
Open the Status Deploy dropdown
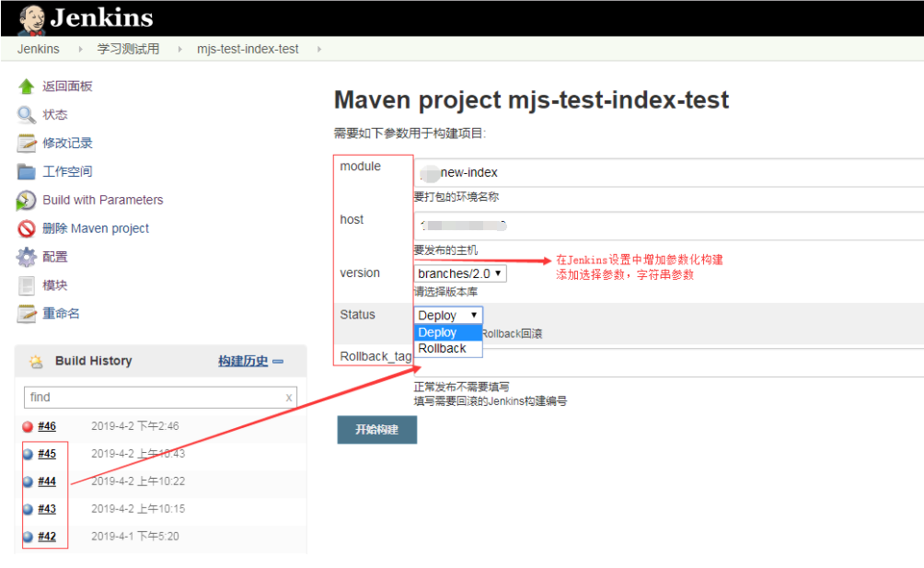click(448, 315)
